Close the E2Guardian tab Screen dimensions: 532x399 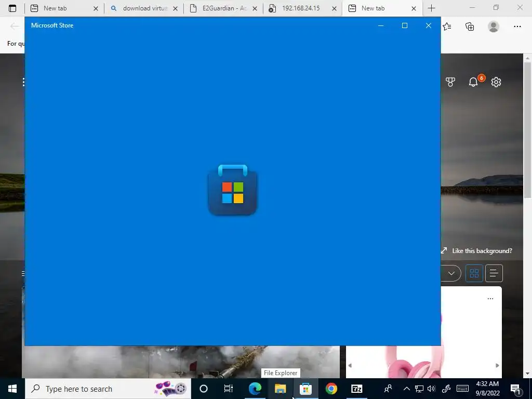(255, 8)
